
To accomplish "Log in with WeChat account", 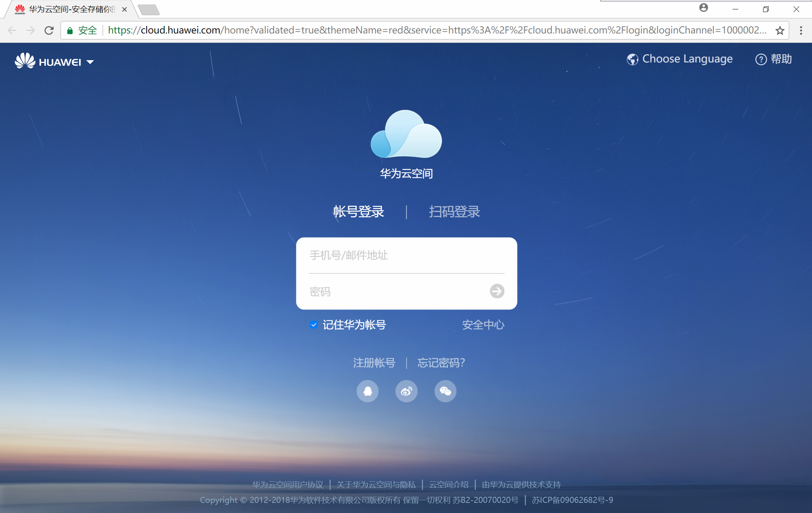I will [445, 391].
